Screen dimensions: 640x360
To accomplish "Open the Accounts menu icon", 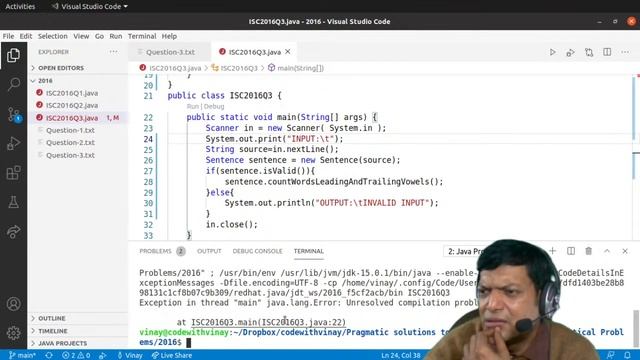I will coord(13,304).
